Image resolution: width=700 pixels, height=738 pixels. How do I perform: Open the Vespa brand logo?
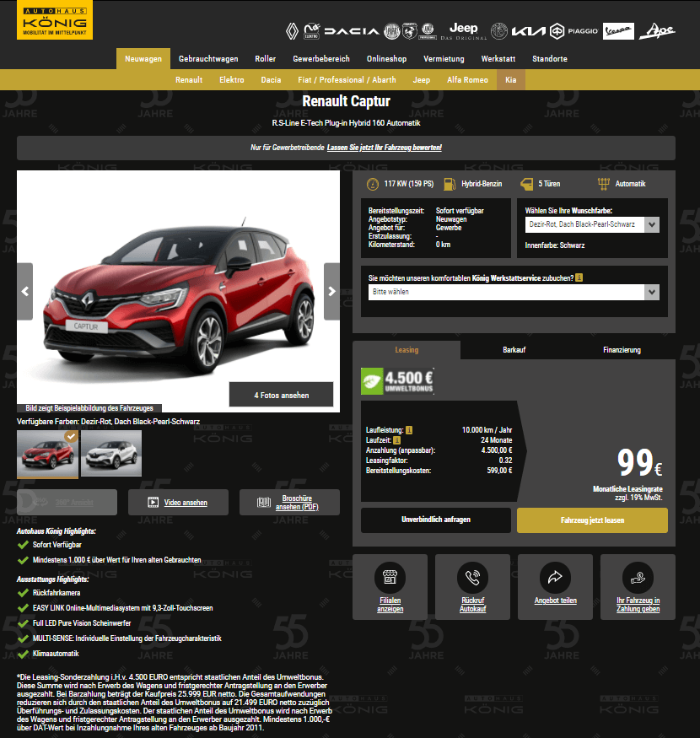click(618, 31)
